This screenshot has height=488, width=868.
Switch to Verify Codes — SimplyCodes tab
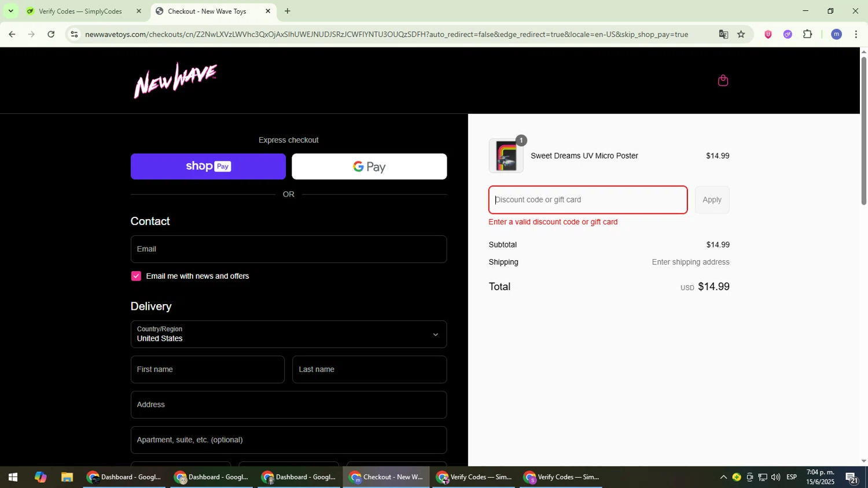(x=84, y=11)
